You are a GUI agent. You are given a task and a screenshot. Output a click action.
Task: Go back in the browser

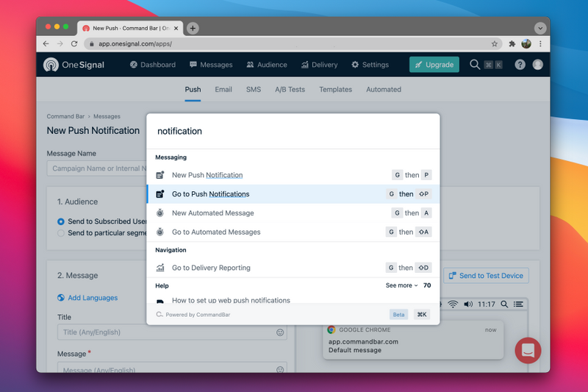pos(46,44)
